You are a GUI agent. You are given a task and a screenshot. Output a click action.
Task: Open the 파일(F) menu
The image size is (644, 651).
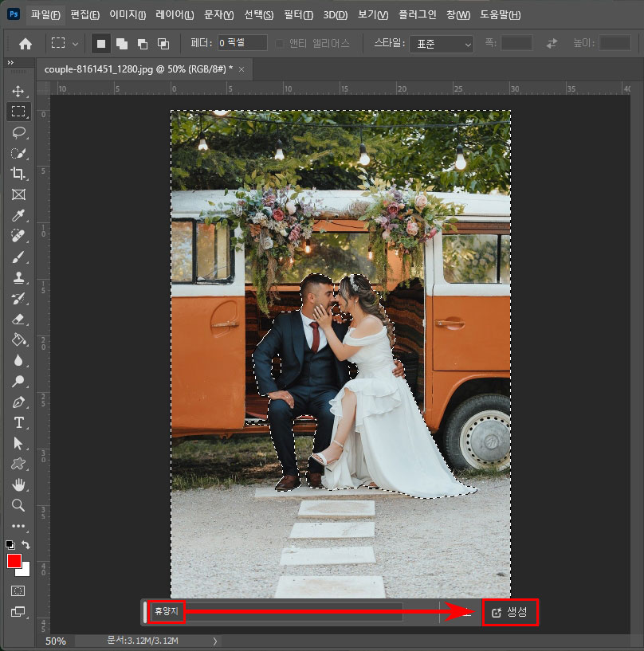[x=45, y=15]
